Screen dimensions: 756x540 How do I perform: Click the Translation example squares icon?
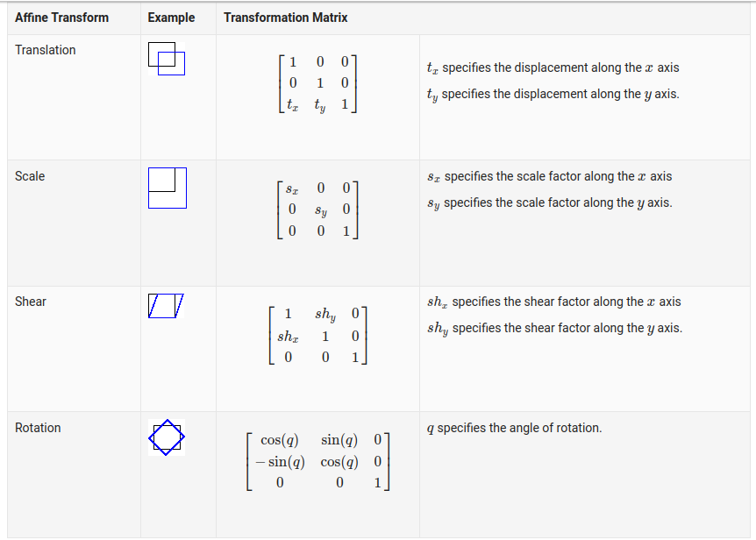pyautogui.click(x=167, y=59)
